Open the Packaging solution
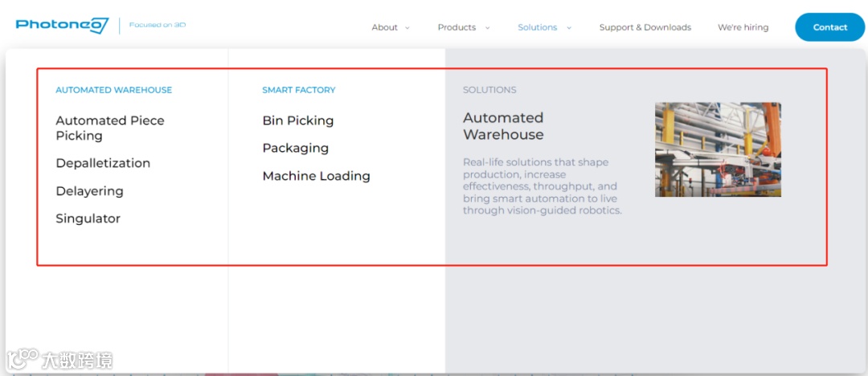 (296, 148)
